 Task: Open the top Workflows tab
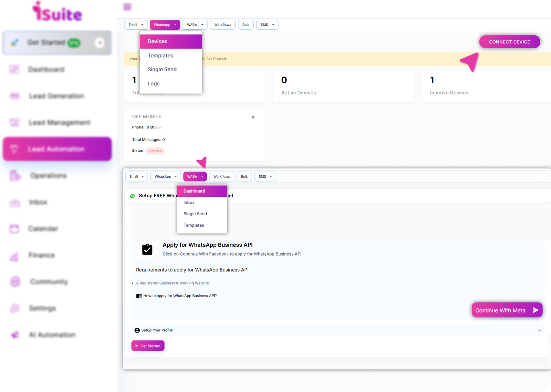pos(222,25)
